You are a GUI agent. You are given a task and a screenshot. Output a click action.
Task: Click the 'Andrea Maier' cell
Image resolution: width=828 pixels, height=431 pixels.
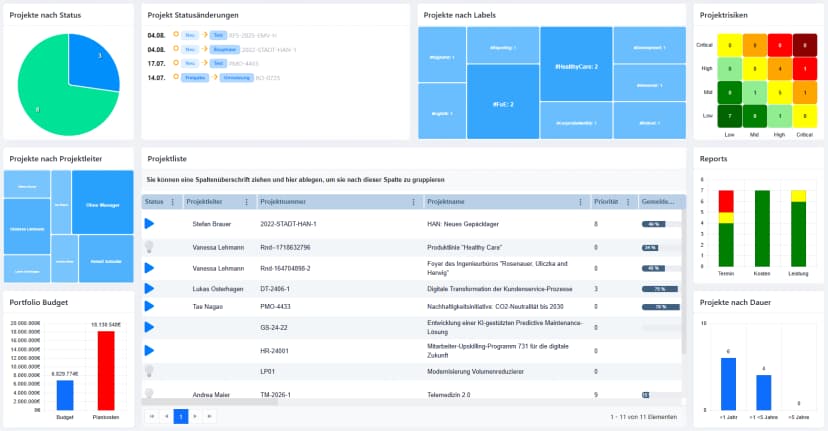(x=211, y=395)
